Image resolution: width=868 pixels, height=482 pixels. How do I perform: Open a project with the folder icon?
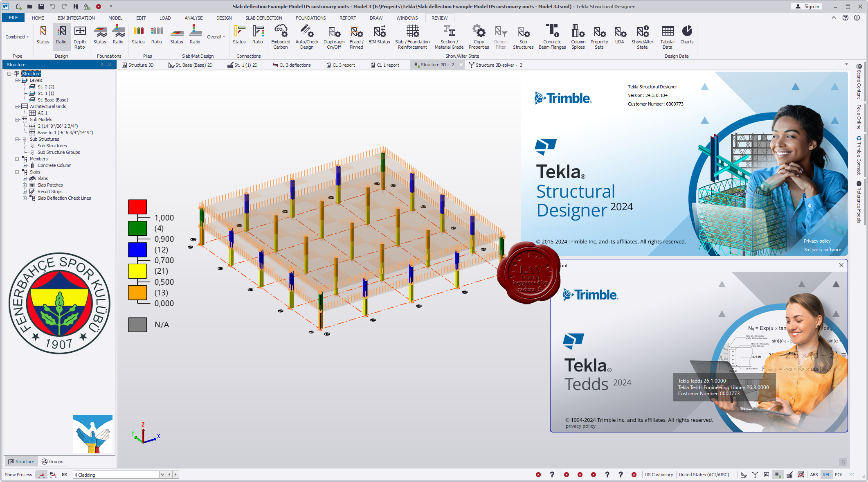[x=30, y=6]
